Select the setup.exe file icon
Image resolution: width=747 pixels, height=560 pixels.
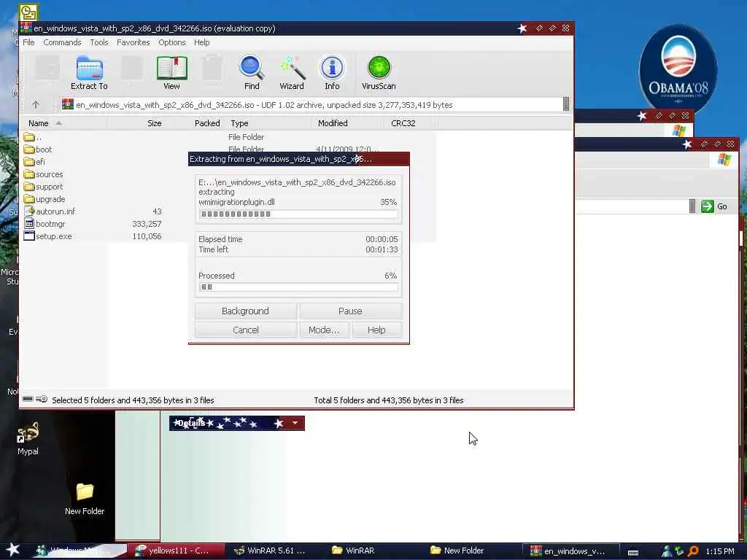(29, 236)
